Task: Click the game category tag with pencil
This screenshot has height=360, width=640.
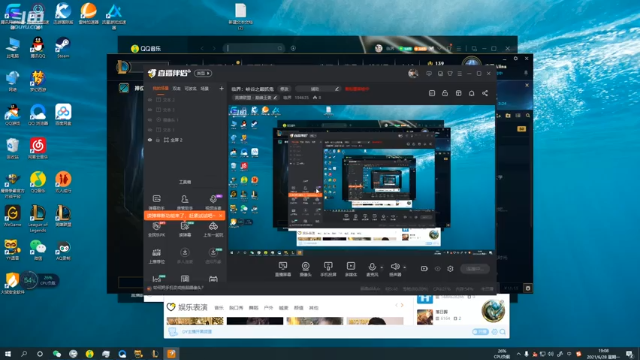Action: tap(256, 98)
